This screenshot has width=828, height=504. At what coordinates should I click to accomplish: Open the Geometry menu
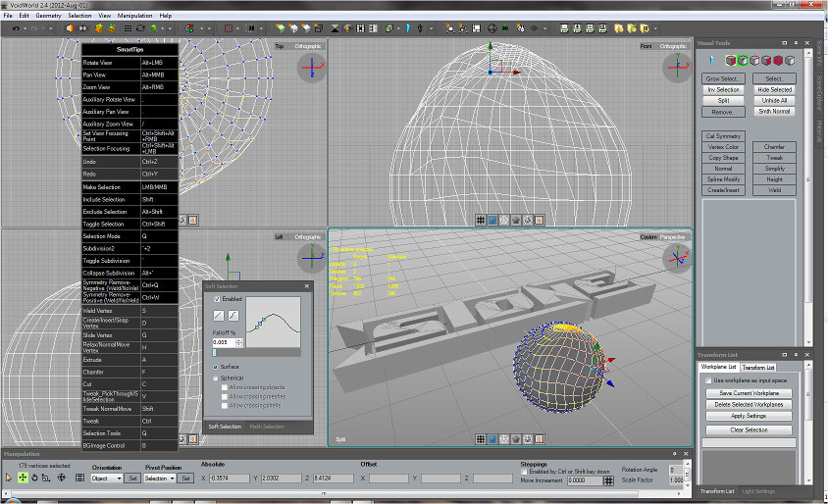click(49, 16)
